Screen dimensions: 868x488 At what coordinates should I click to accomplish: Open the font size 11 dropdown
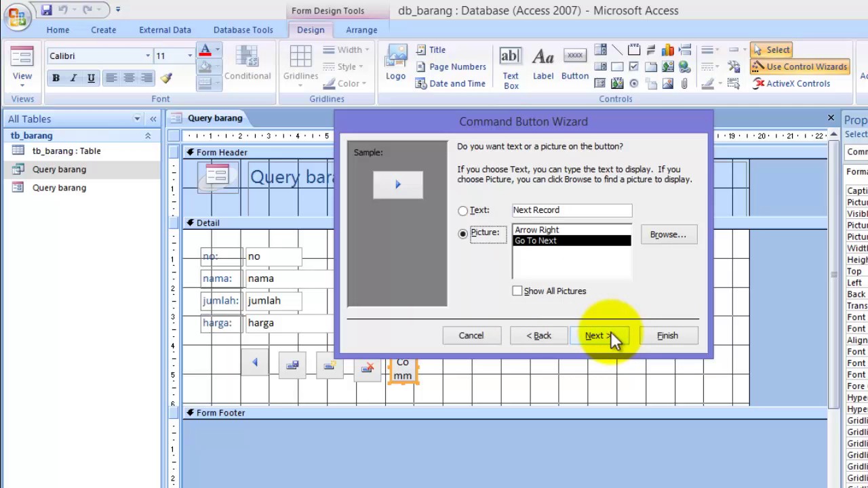click(190, 56)
